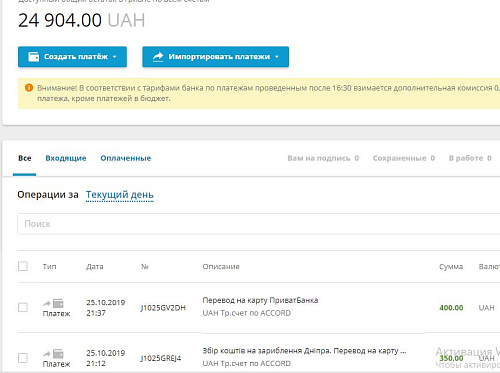This screenshot has height=373, width=500.
Task: Open the Сохраненные tab
Action: (x=404, y=158)
